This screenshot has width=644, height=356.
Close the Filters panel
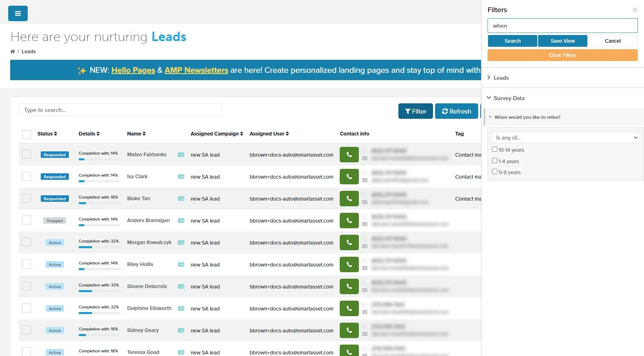(635, 10)
